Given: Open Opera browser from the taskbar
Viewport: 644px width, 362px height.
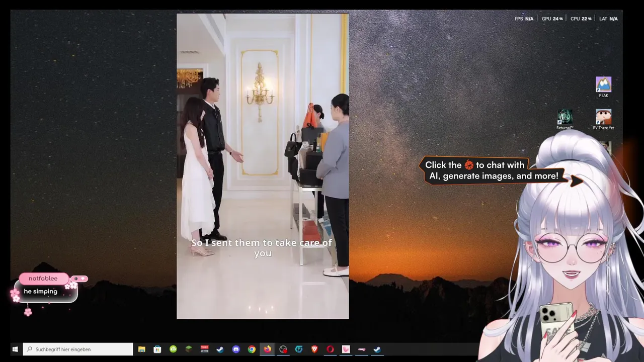Looking at the screenshot, I should (x=330, y=349).
